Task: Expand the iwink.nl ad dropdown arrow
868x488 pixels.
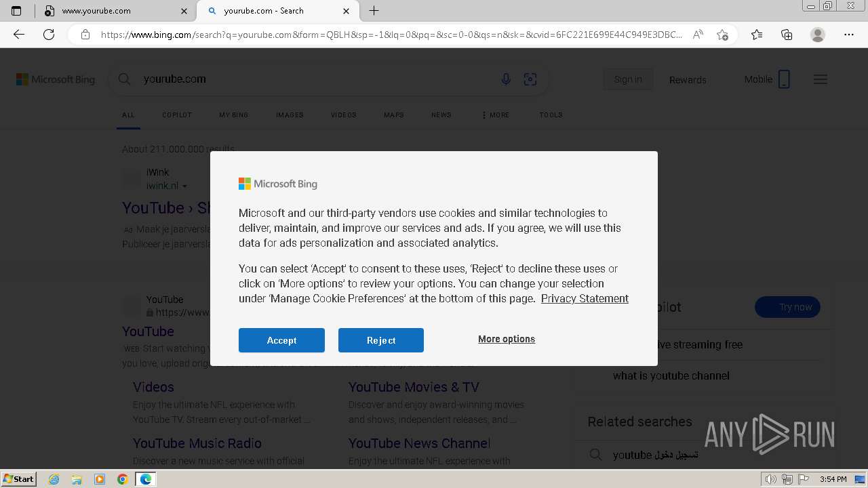Action: pyautogui.click(x=184, y=186)
